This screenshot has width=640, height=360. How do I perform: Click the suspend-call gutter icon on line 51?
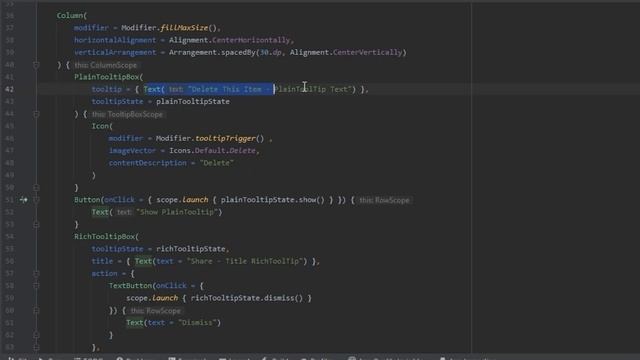[24, 200]
